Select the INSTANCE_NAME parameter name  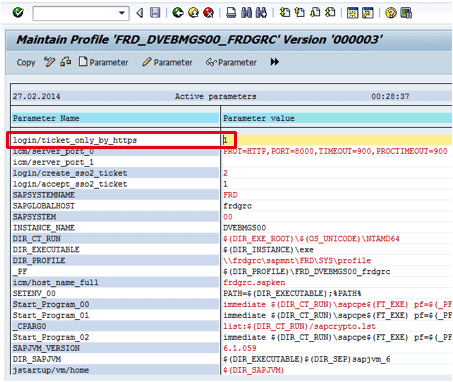tap(44, 228)
